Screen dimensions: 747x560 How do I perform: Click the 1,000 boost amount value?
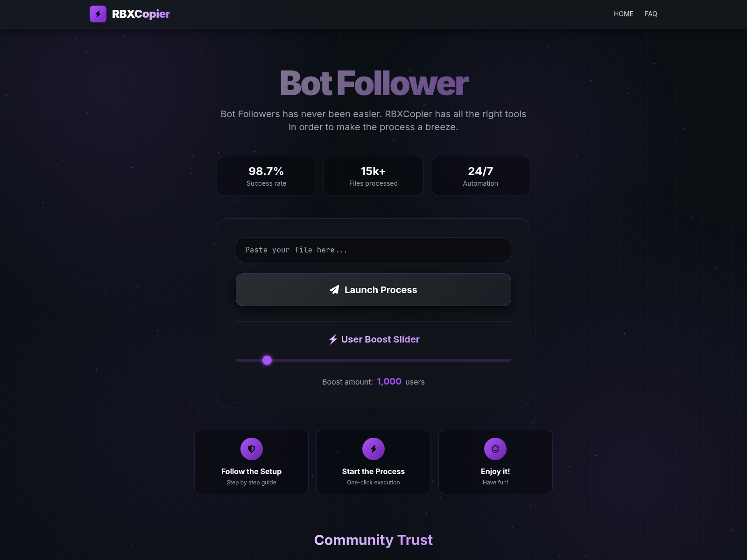pos(389,381)
